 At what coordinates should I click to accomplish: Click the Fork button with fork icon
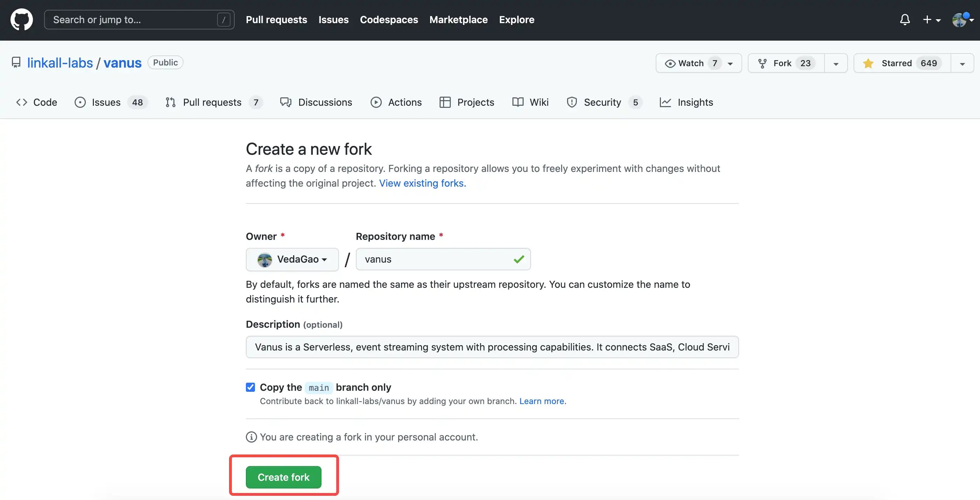coord(786,63)
